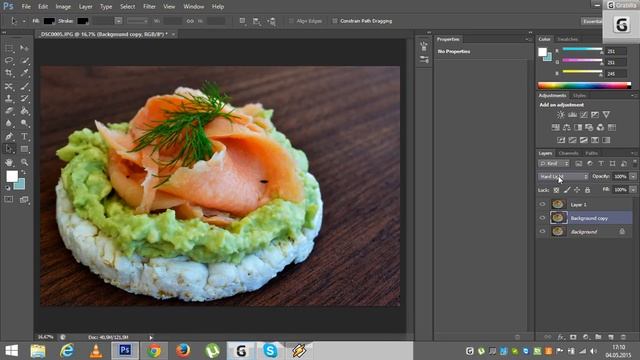This screenshot has width=640, height=360.
Task: Toggle lock transparent pixels
Action: pyautogui.click(x=556, y=190)
